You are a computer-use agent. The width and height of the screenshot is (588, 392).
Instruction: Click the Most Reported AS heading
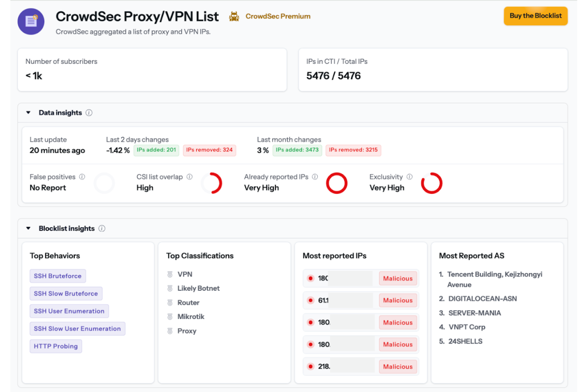tap(472, 256)
